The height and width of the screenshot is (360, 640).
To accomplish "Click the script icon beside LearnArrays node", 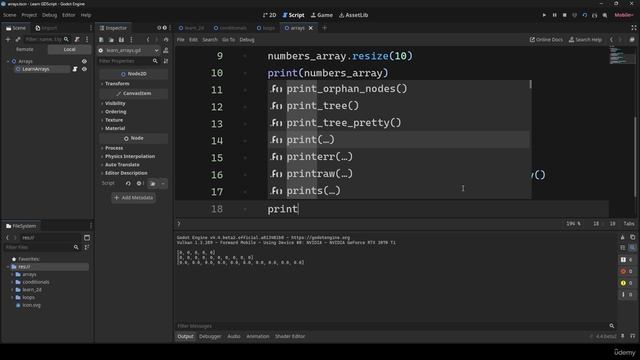I will point(75,69).
